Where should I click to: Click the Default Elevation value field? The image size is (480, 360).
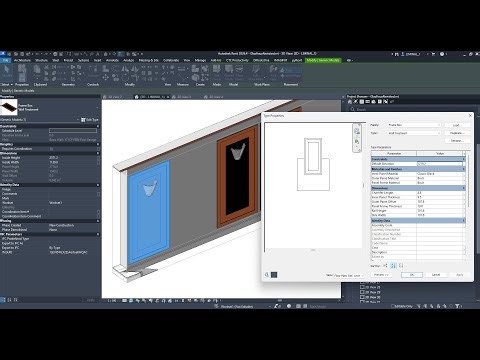(440, 164)
